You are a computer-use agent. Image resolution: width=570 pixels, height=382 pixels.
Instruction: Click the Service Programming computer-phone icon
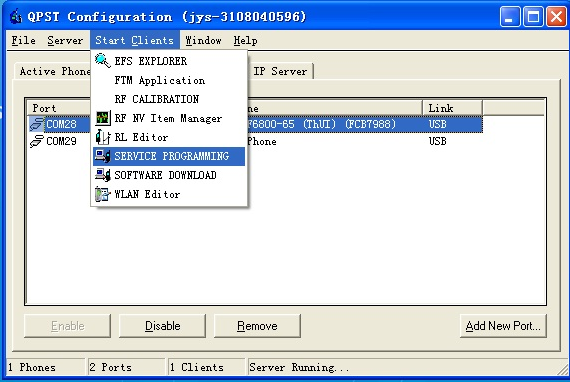point(103,156)
